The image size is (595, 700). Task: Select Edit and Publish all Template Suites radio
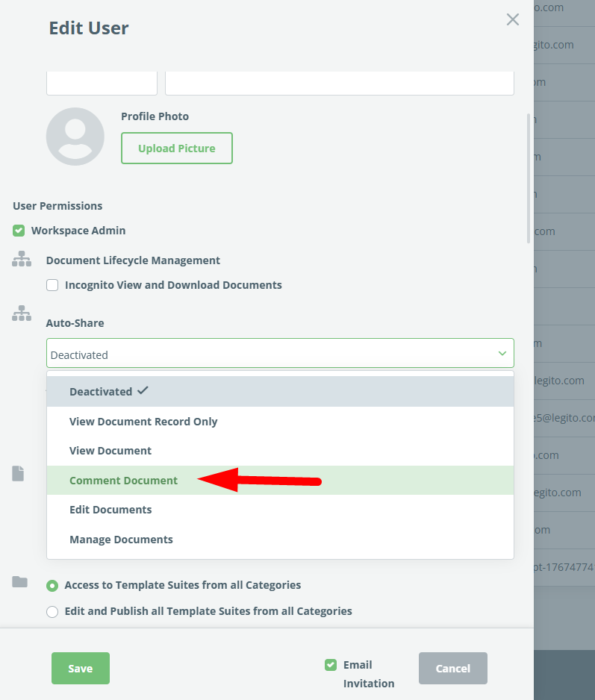[52, 612]
